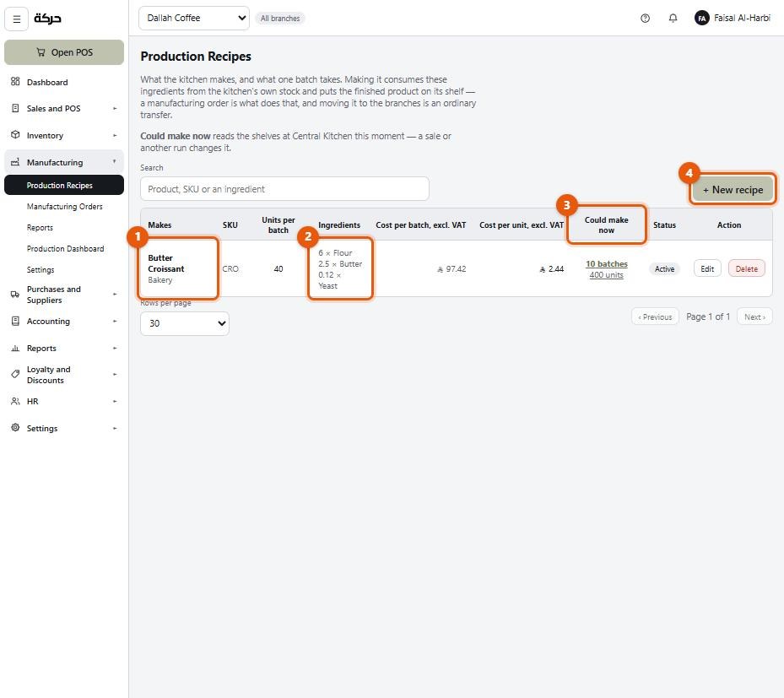Click the 2.44 cost per unit value
Image resolution: width=784 pixels, height=698 pixels.
click(551, 269)
